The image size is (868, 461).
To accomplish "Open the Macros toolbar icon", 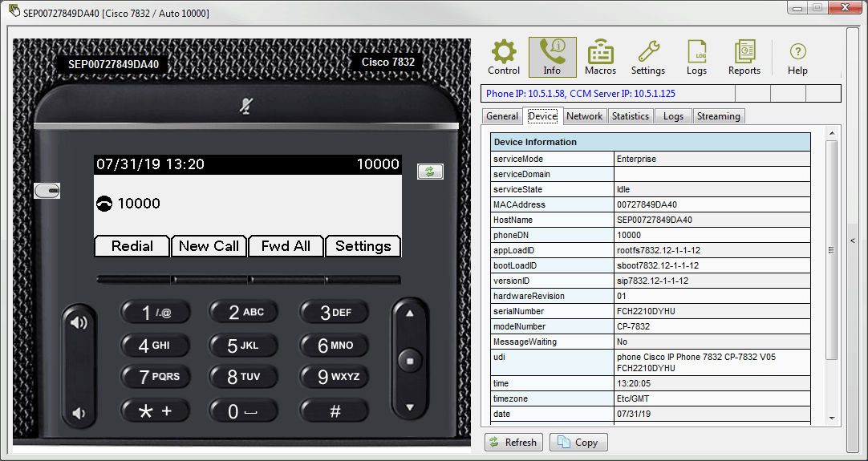I will pos(600,57).
